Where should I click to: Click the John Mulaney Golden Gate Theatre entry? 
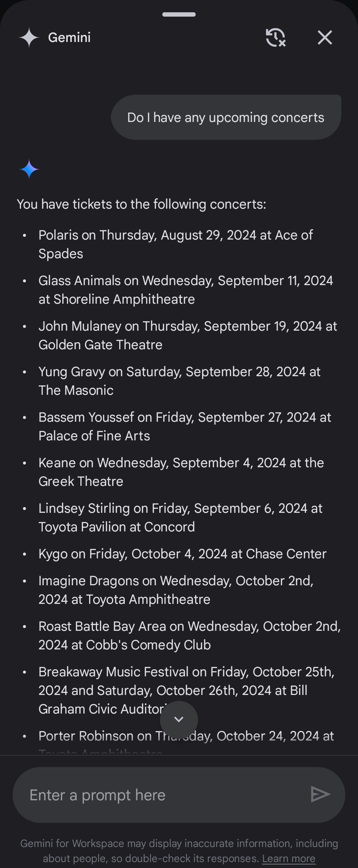pos(187,335)
